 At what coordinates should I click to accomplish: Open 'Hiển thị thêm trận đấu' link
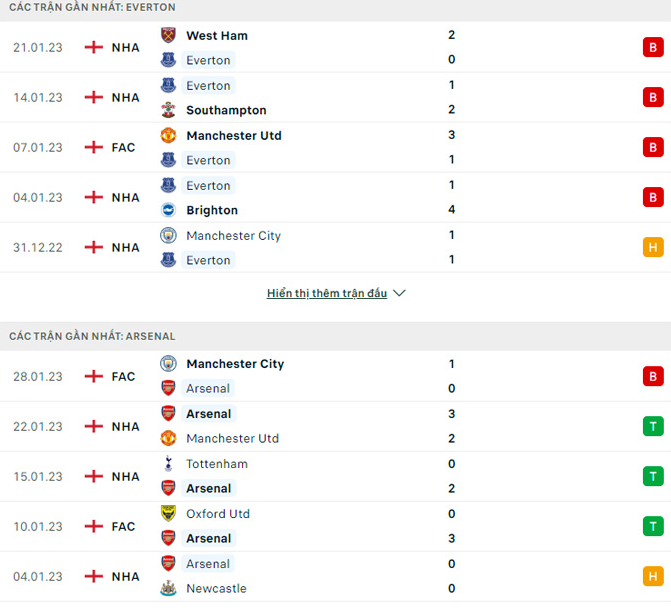click(x=327, y=293)
